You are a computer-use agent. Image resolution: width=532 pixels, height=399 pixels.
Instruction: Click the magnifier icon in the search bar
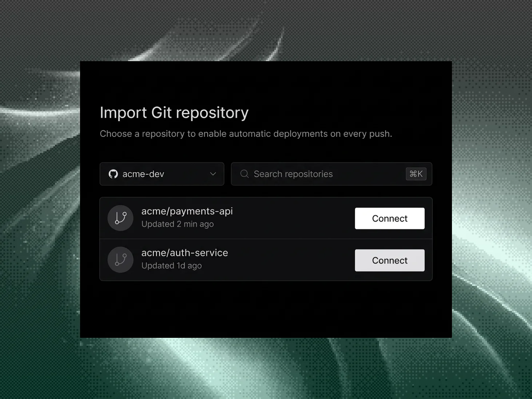(x=245, y=174)
